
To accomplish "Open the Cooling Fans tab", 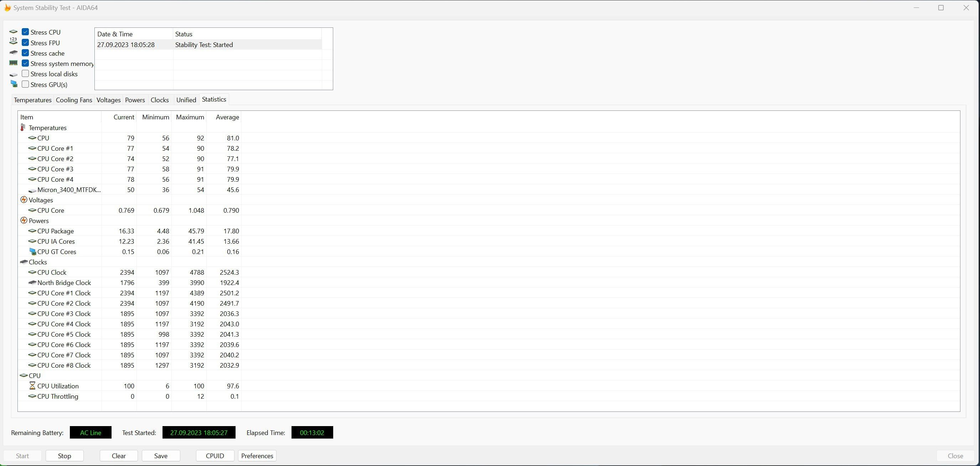I will pos(74,99).
